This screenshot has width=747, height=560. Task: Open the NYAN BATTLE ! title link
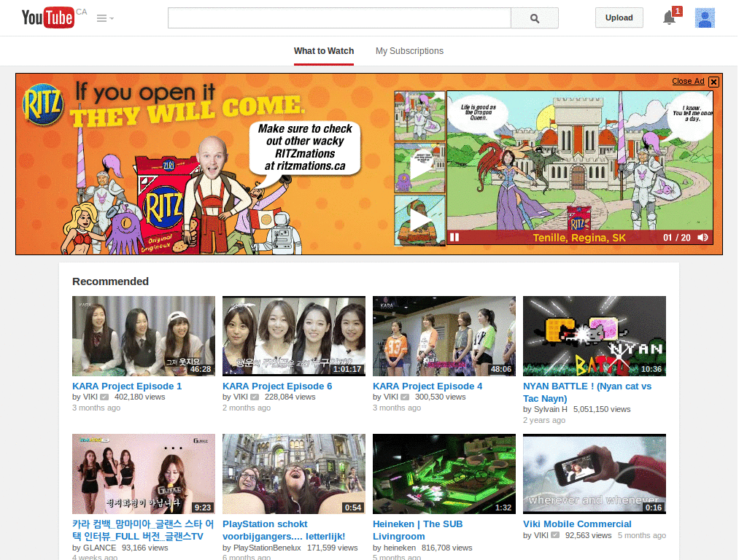pos(587,392)
